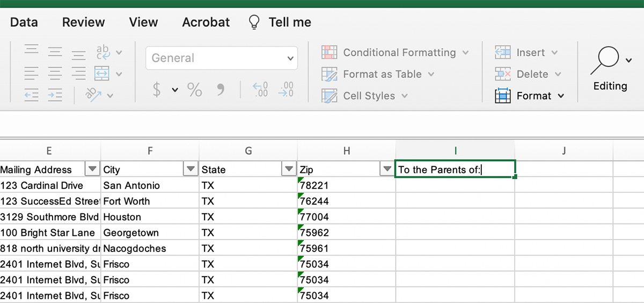
Task: Click the Cell Styles label
Action: (369, 96)
